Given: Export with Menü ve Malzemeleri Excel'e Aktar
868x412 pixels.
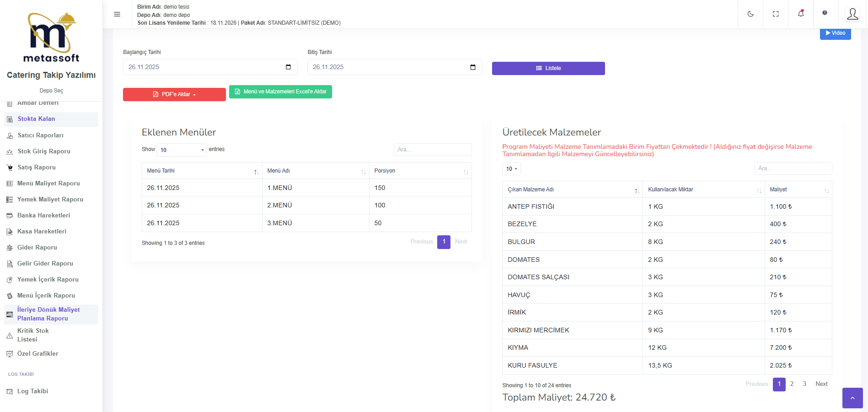Looking at the screenshot, I should click(x=280, y=92).
